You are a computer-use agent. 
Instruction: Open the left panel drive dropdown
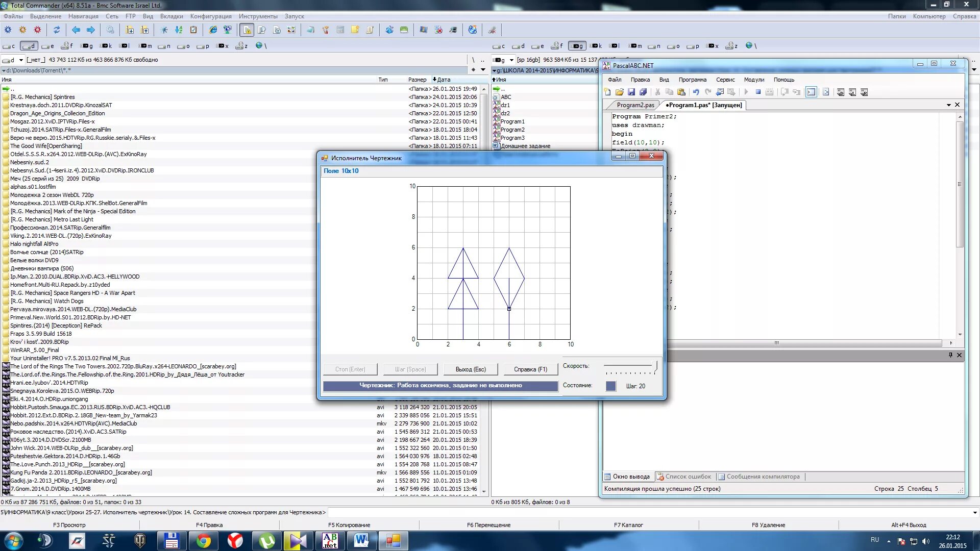pyautogui.click(x=21, y=60)
